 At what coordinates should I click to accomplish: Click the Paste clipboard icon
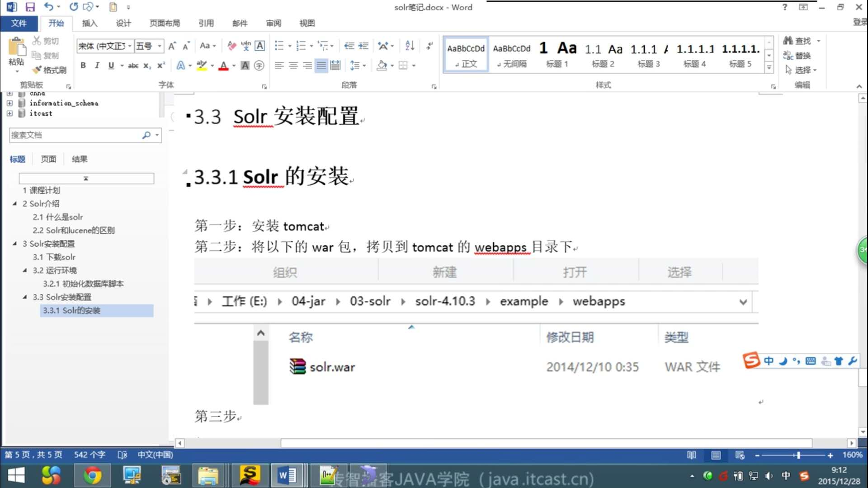click(17, 48)
